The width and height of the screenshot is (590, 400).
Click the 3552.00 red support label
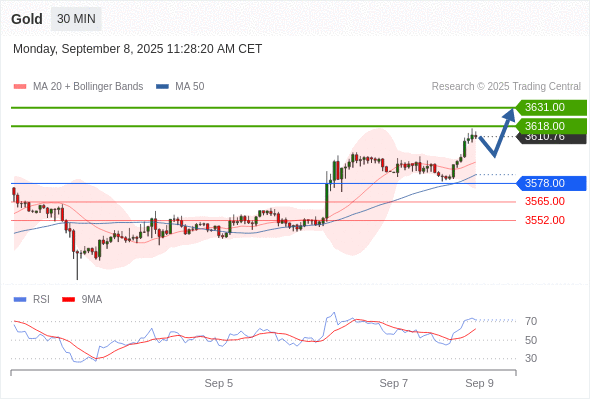point(545,220)
